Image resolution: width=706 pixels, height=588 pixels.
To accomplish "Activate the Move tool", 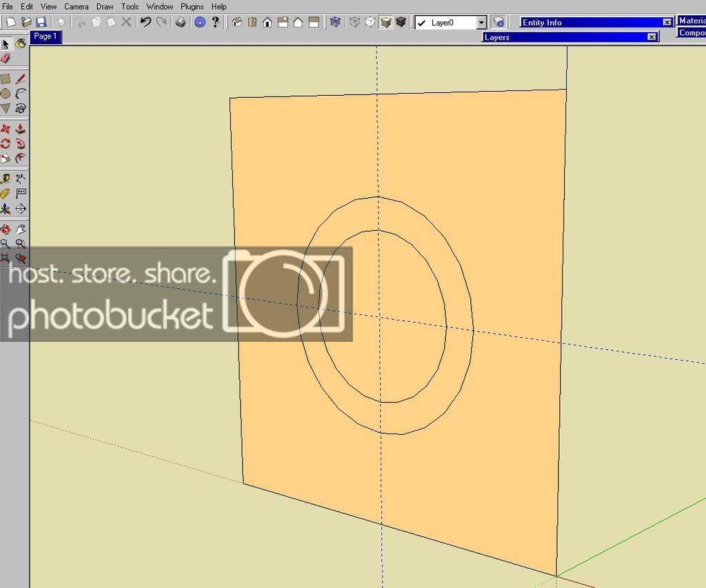I will tap(6, 129).
